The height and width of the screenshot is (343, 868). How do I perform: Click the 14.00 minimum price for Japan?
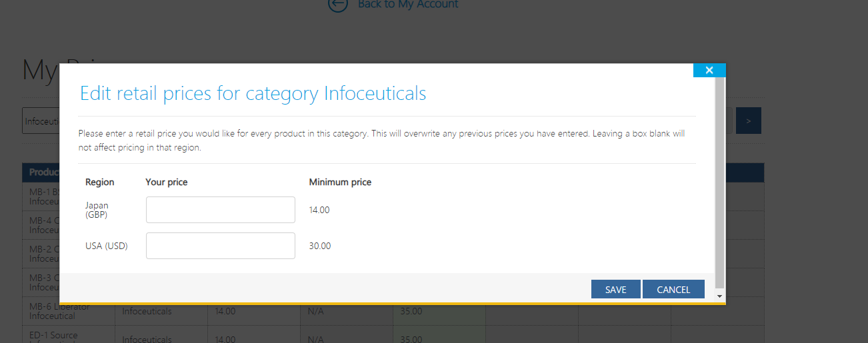coord(319,210)
